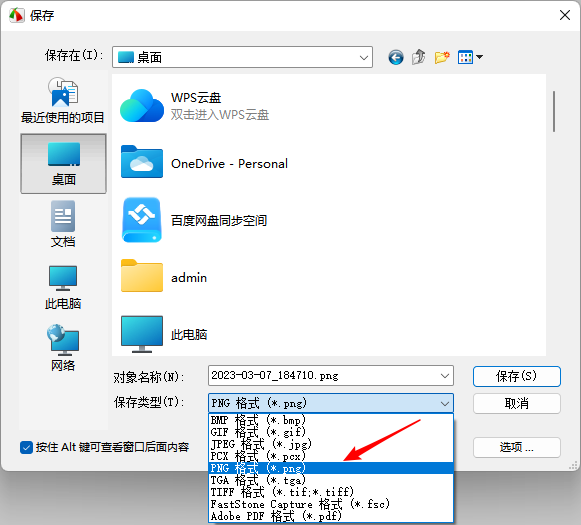
Task: Go back using the blue arrow icon
Action: tap(396, 57)
